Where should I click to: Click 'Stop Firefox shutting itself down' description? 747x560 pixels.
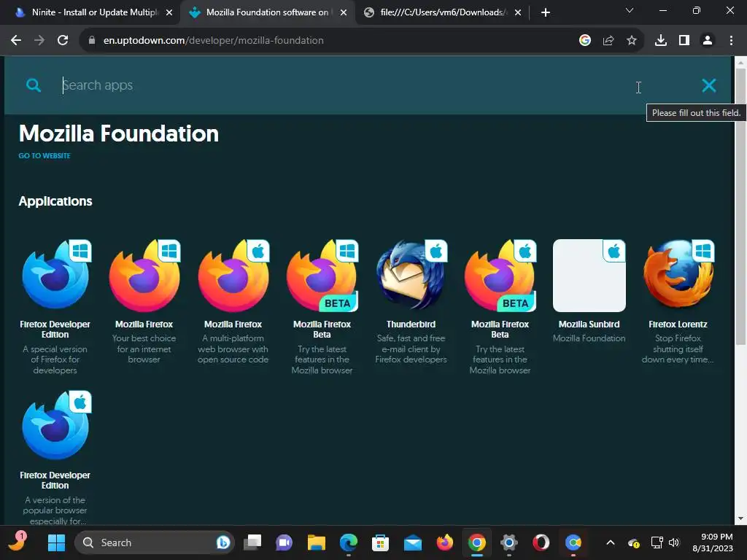click(678, 349)
